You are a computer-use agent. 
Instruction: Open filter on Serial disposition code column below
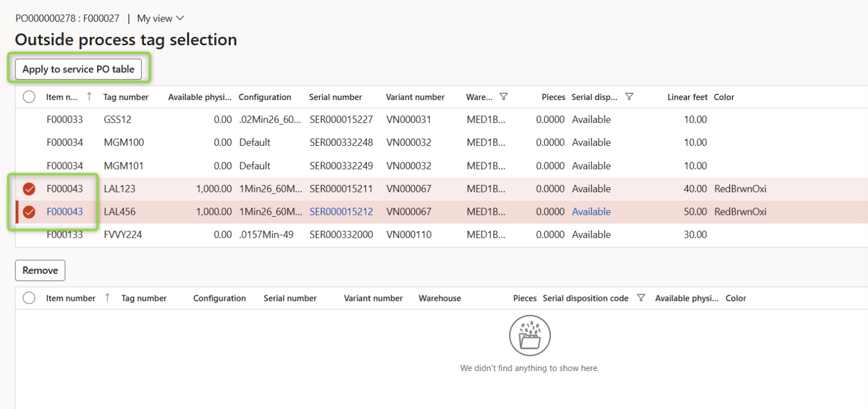tap(641, 298)
